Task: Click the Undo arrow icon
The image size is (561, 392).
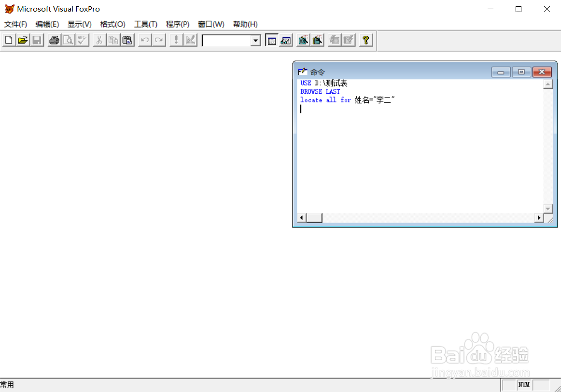Action: pyautogui.click(x=145, y=40)
